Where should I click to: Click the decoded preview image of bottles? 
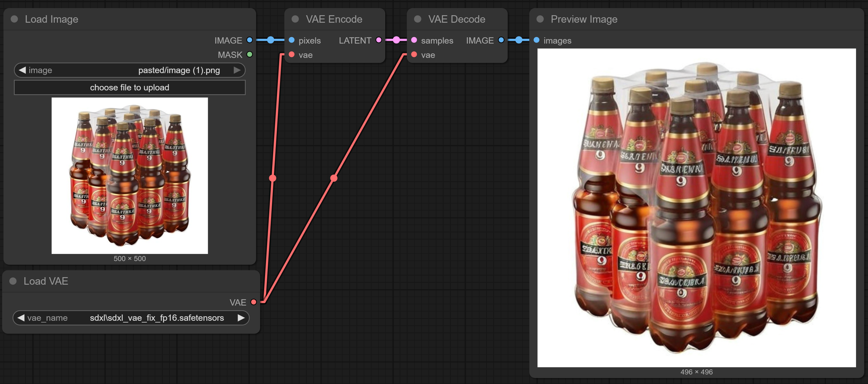pos(697,208)
